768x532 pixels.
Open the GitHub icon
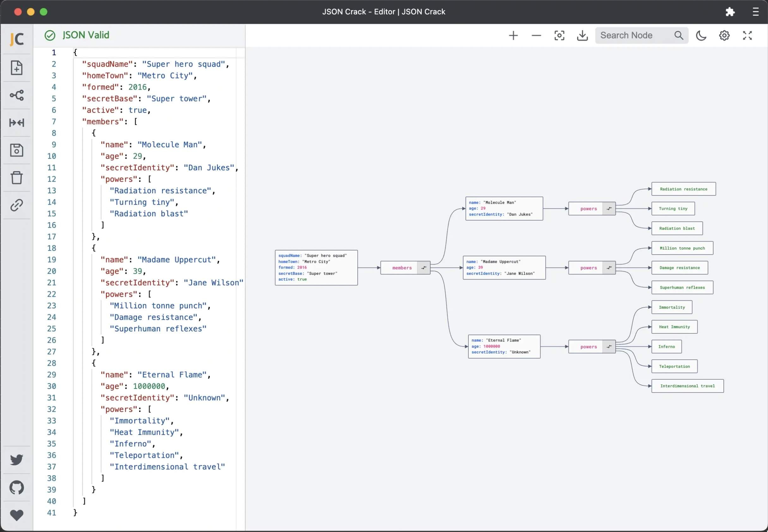[17, 488]
